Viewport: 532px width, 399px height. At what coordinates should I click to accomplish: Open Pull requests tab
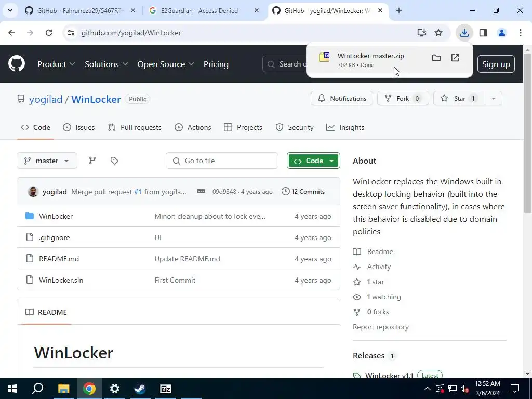coord(135,127)
